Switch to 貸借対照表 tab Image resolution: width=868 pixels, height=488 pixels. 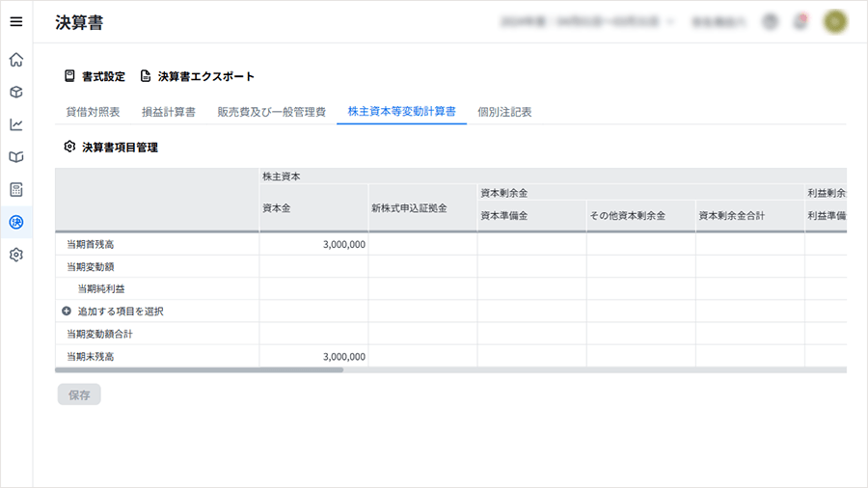(x=93, y=112)
